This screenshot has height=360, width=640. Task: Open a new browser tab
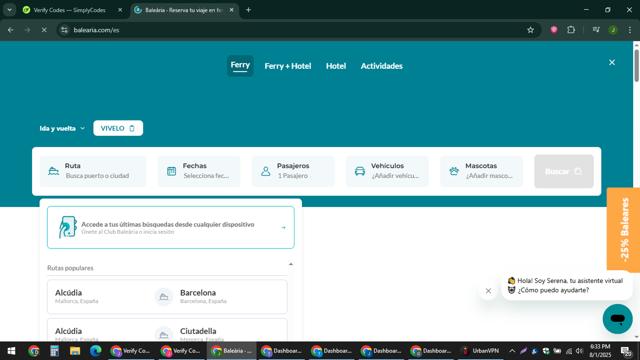tap(248, 10)
